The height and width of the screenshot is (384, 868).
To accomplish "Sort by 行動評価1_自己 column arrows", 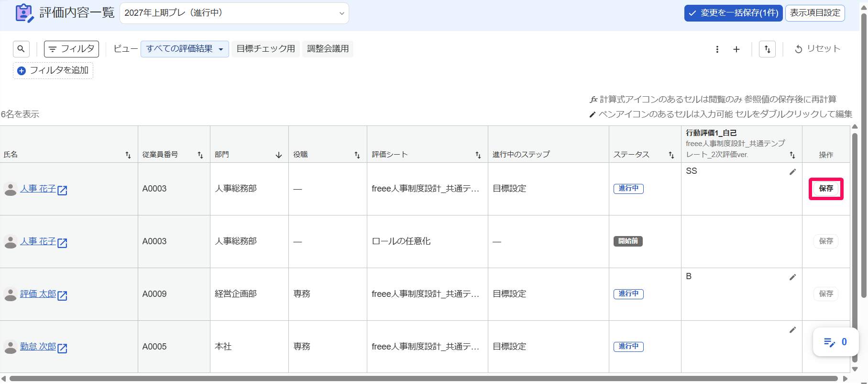I will (x=792, y=155).
